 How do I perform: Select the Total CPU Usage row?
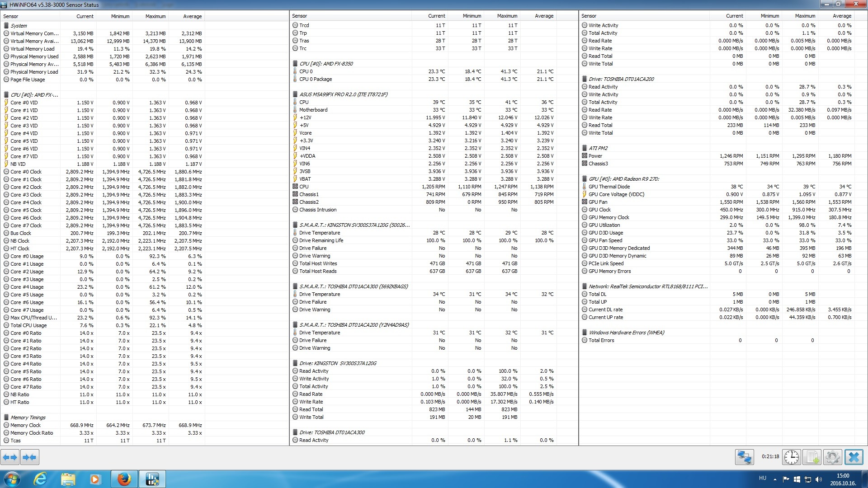click(104, 325)
